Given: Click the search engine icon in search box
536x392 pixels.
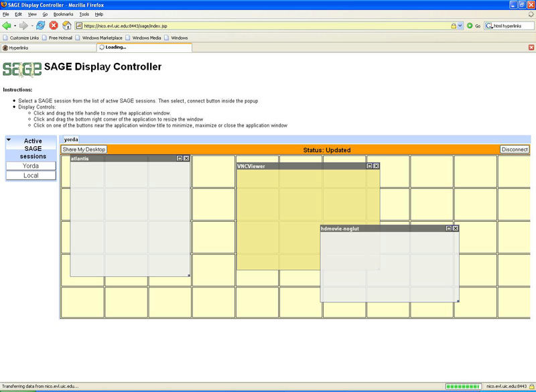Looking at the screenshot, I should (x=489, y=25).
